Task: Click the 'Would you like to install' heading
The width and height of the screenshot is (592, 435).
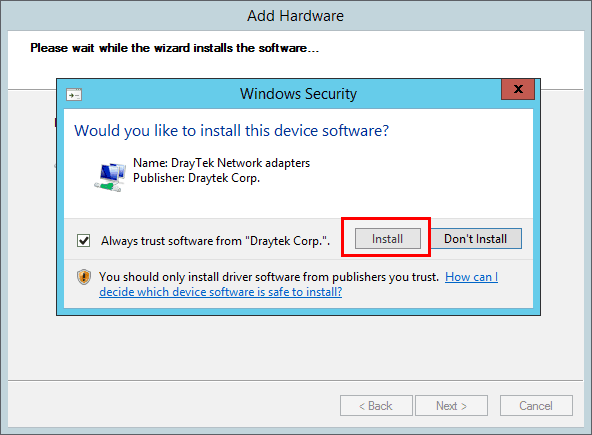Action: pyautogui.click(x=231, y=131)
